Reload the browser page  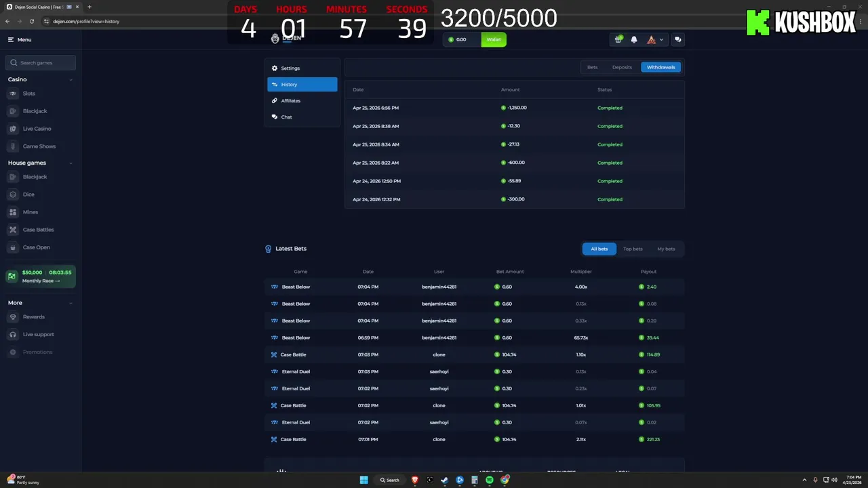(x=31, y=21)
